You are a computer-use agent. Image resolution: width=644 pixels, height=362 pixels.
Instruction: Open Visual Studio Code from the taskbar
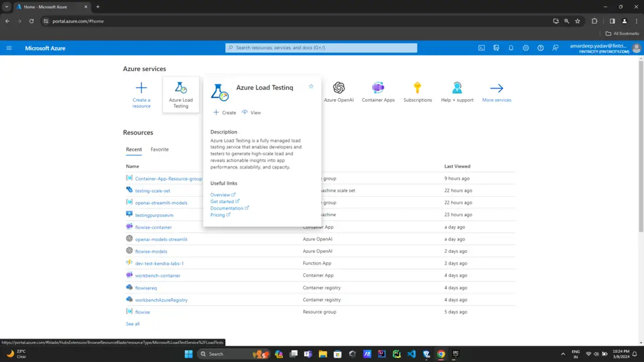tap(411, 354)
